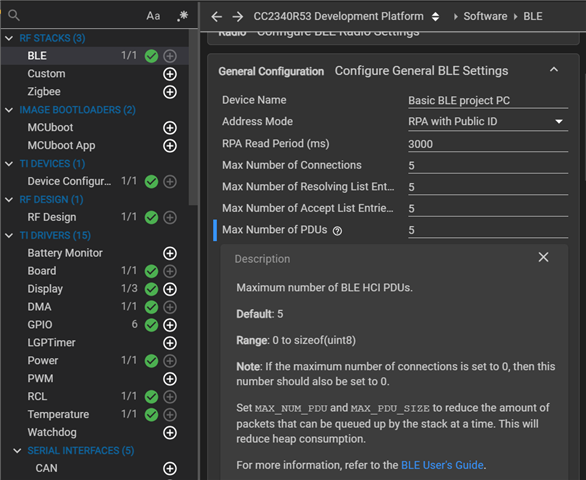Add a CAN instance

tap(170, 469)
